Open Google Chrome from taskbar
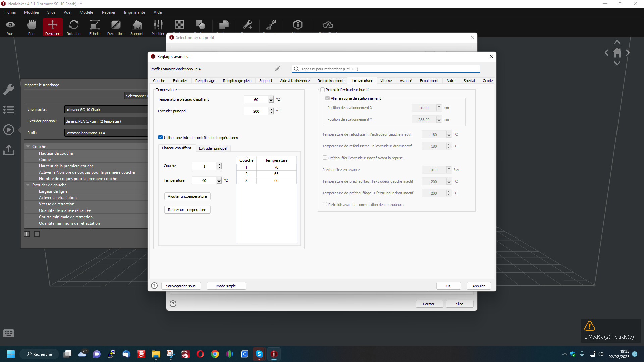Viewport: 644px width, 362px height. click(215, 354)
